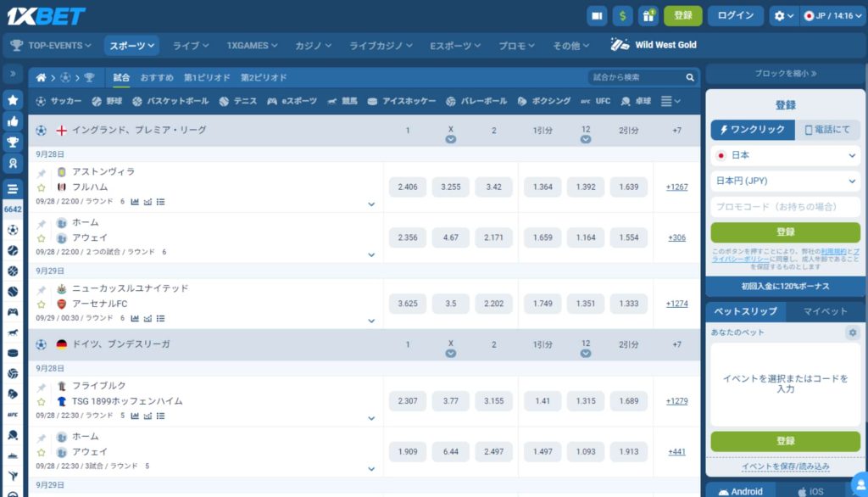The height and width of the screenshot is (497, 868).
Task: Open the bet slip settings gear
Action: pos(852,333)
